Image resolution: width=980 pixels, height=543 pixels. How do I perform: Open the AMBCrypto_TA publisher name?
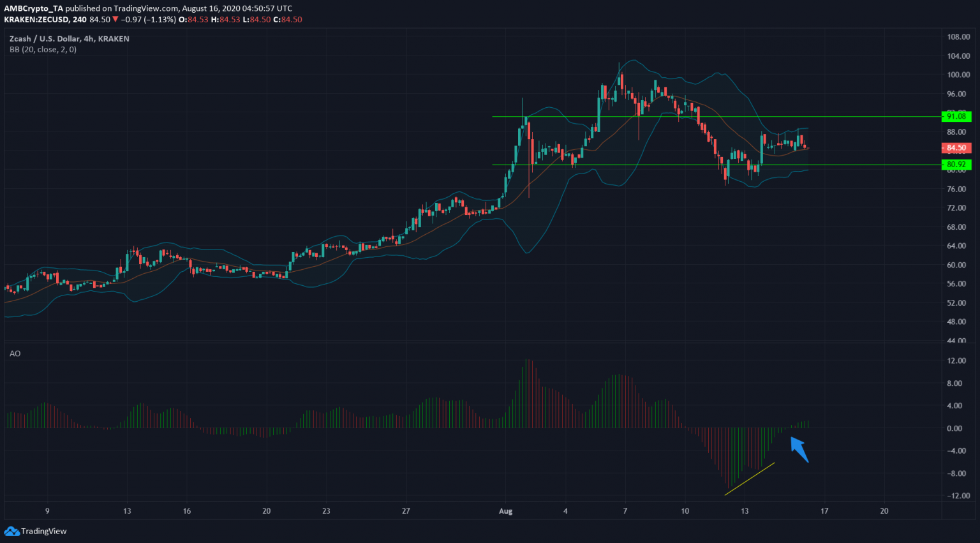tap(33, 8)
